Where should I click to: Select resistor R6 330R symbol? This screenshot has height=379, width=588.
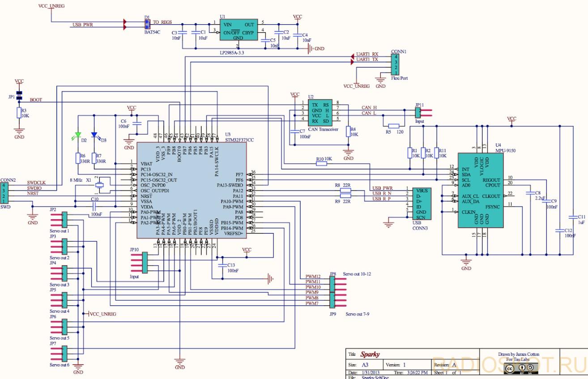click(x=78, y=158)
